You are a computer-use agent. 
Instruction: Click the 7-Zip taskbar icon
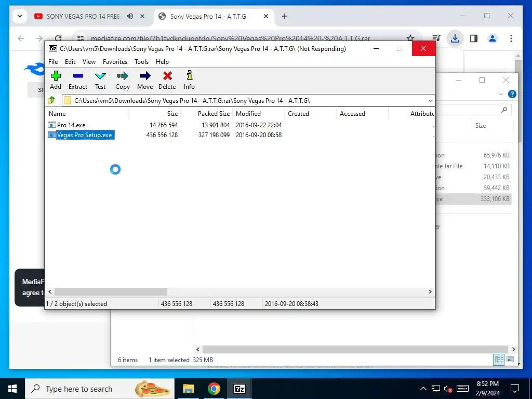[239, 389]
